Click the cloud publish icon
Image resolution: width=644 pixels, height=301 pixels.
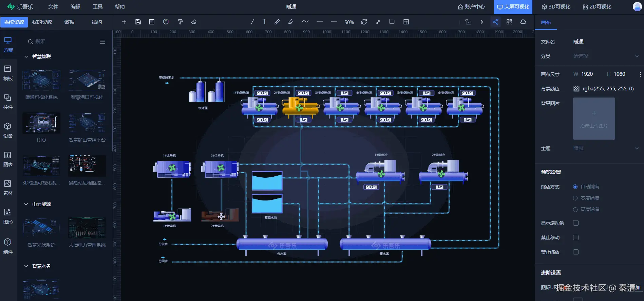click(523, 22)
